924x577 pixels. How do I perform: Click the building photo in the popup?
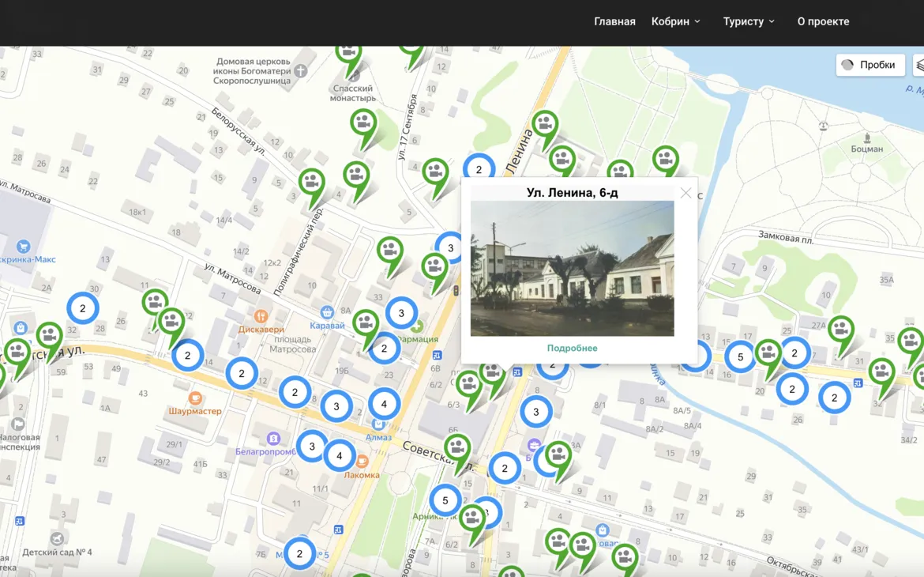coord(572,268)
